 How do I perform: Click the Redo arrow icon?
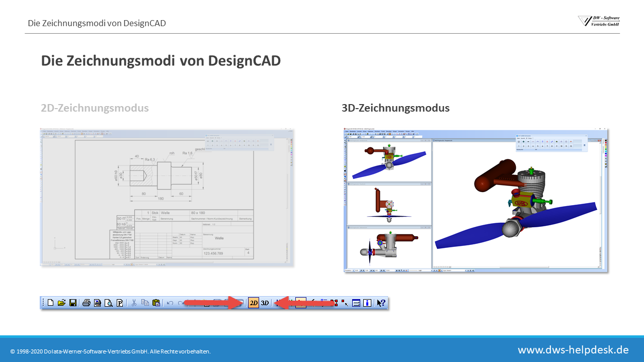181,303
